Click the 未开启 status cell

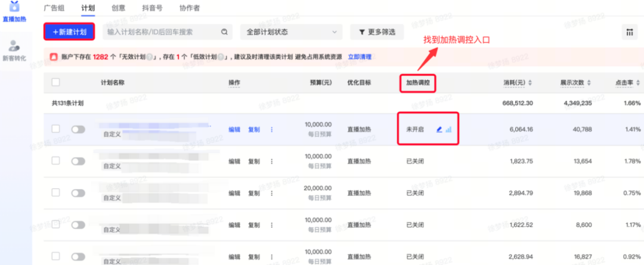[x=415, y=130]
